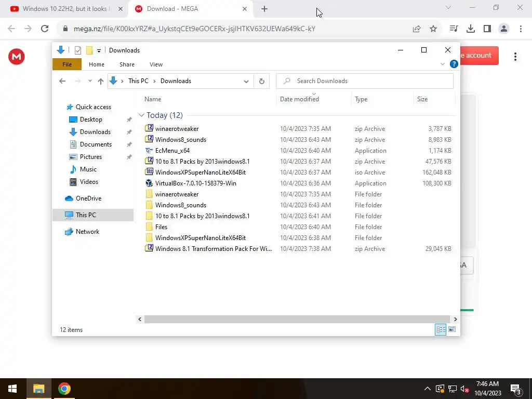The image size is (532, 399).
Task: Open Documents in the navigation pane
Action: coord(90,144)
